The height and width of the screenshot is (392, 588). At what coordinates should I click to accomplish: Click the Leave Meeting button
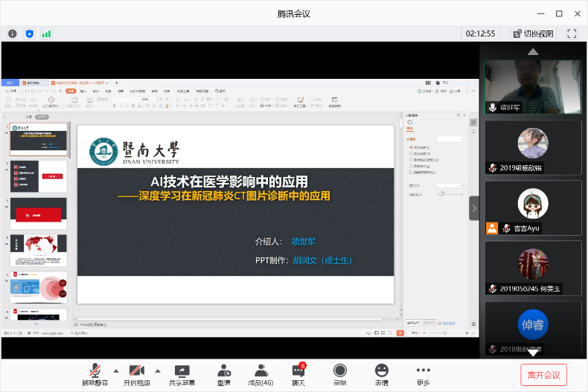pos(543,375)
